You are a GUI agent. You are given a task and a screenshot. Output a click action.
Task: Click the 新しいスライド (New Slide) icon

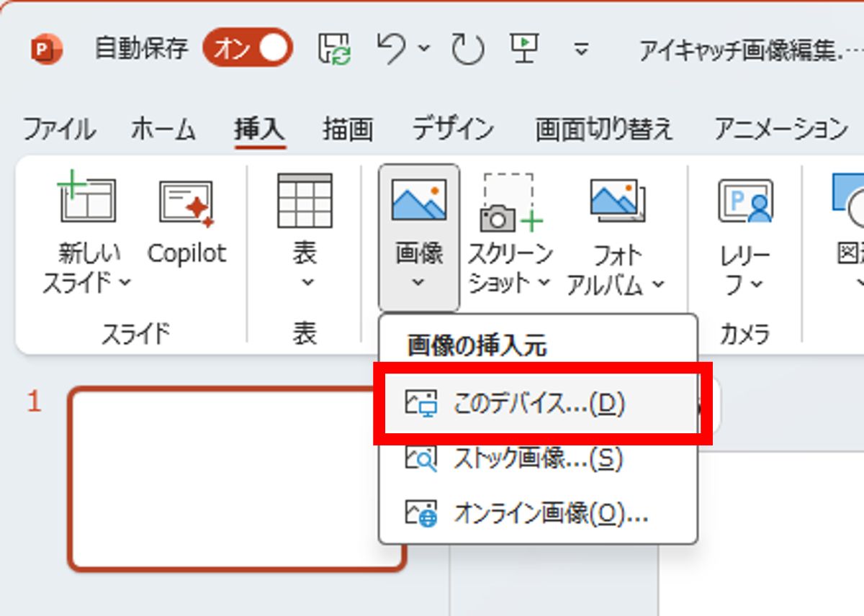(86, 200)
